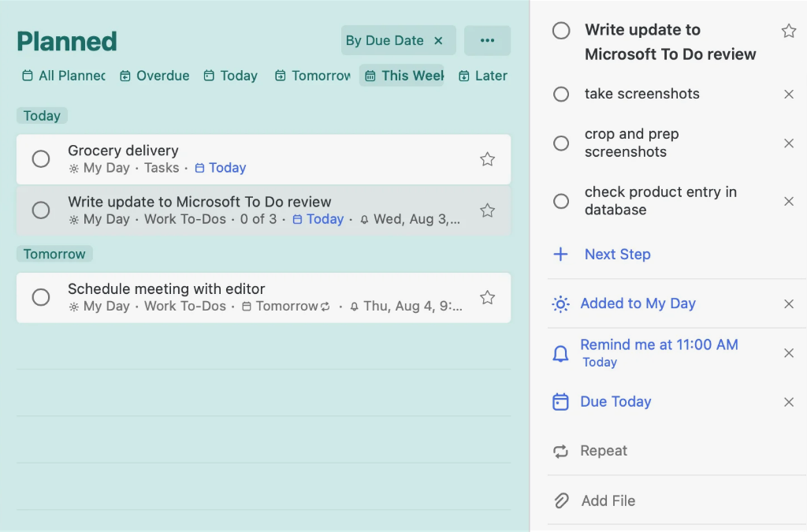Edit check product entry in database text

[660, 201]
